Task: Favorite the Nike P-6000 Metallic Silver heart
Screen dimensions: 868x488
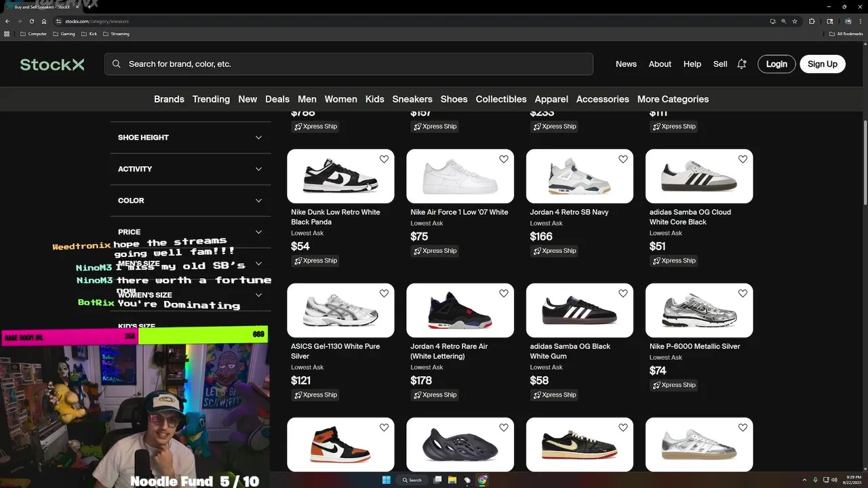Action: coord(743,293)
